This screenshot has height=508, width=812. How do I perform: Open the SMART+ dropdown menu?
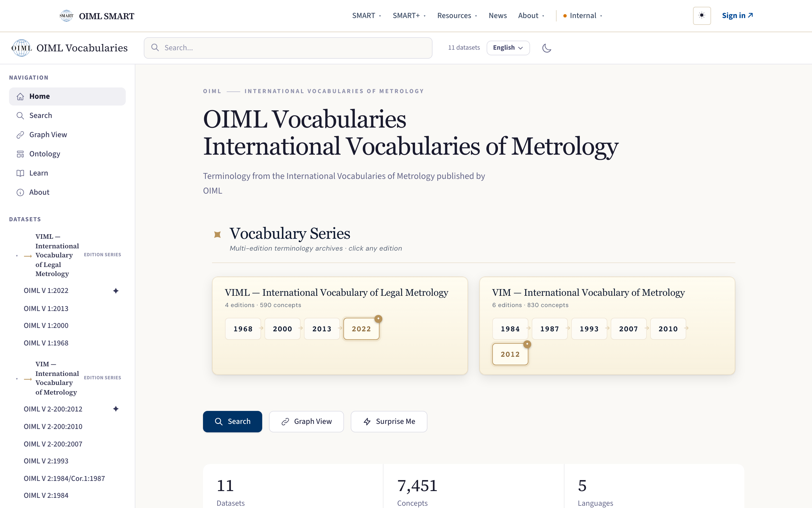409,16
